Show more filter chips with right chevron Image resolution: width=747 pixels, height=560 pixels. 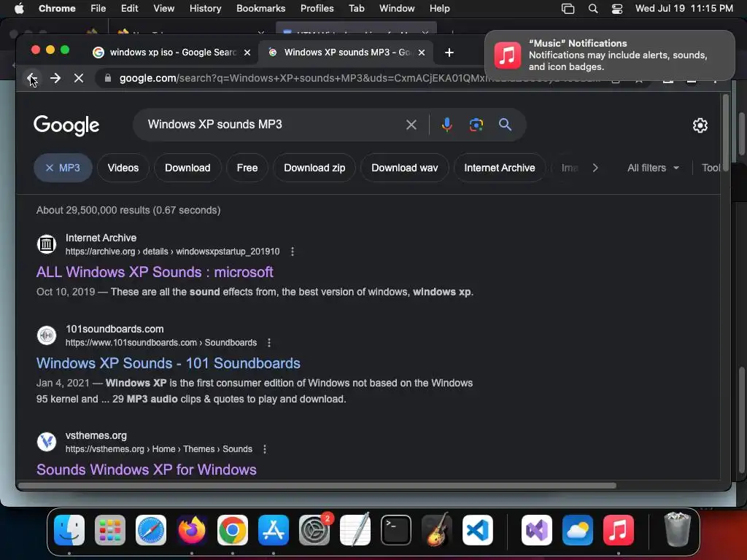[x=595, y=168]
